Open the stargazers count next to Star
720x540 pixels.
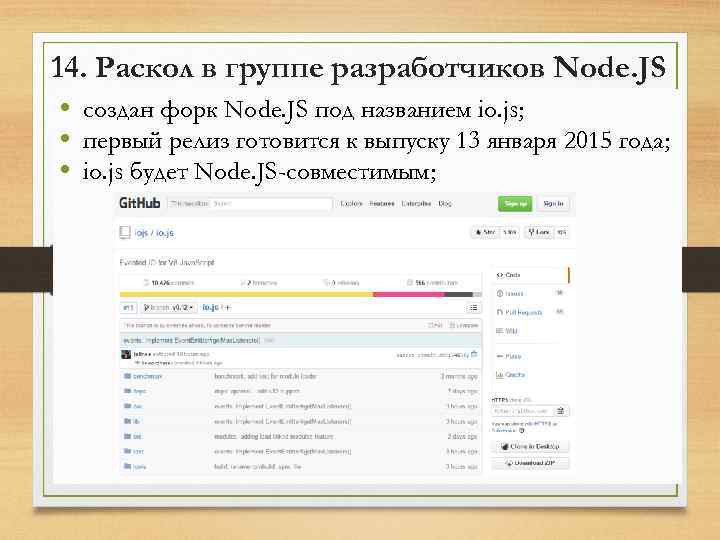(509, 232)
